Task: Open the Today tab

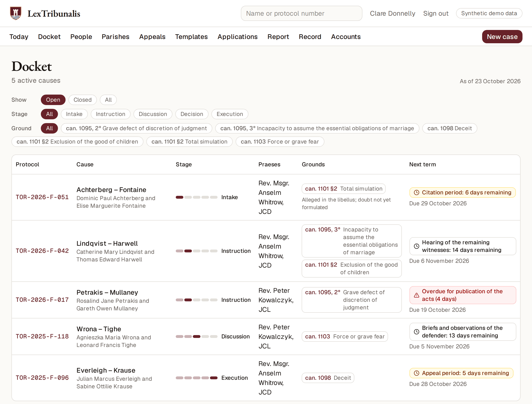Action: click(19, 37)
